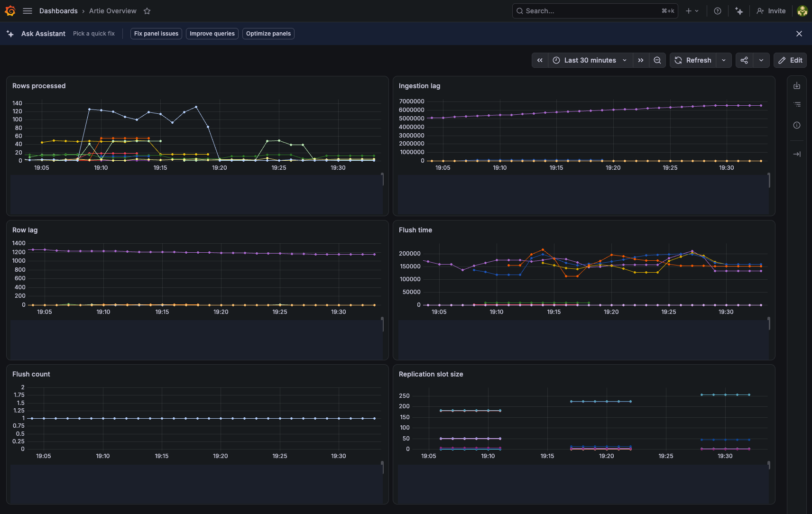Click Ask Assistant label

[43, 34]
